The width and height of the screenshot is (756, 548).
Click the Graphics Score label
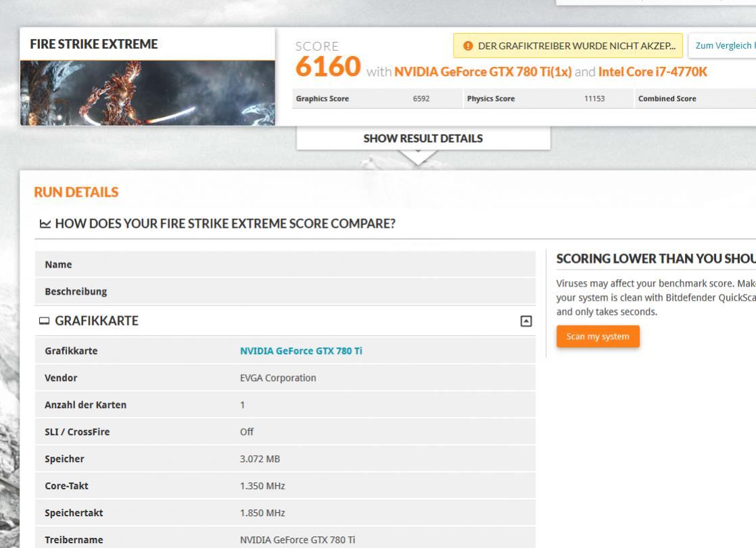click(x=322, y=99)
